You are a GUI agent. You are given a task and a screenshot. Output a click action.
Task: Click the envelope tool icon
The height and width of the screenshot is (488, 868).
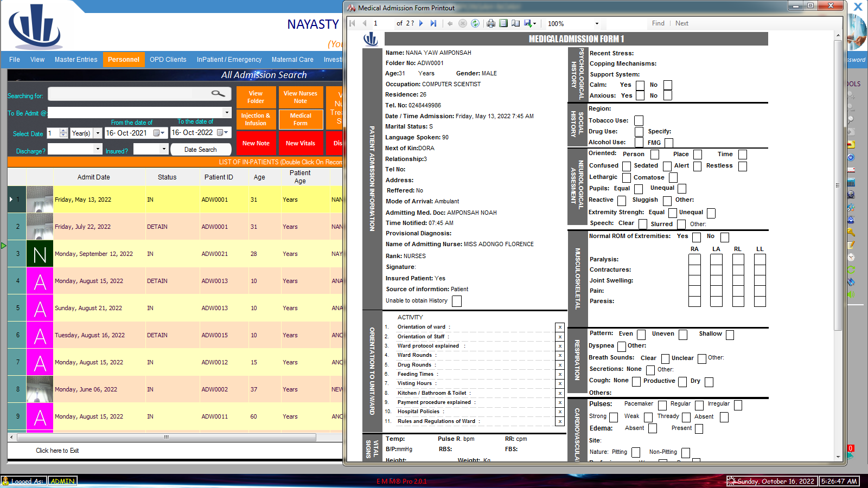851,170
